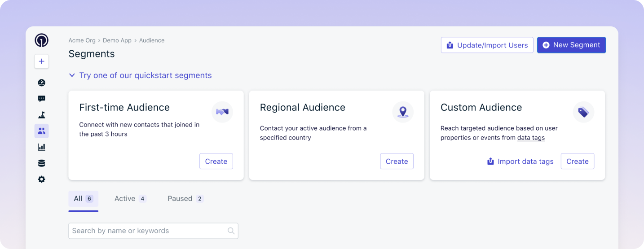Switch to the Active segments tab
The width and height of the screenshot is (644, 249).
[130, 199]
